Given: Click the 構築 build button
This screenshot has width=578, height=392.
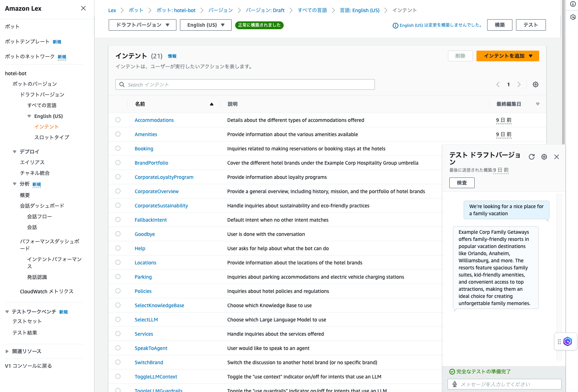Looking at the screenshot, I should (x=500, y=25).
